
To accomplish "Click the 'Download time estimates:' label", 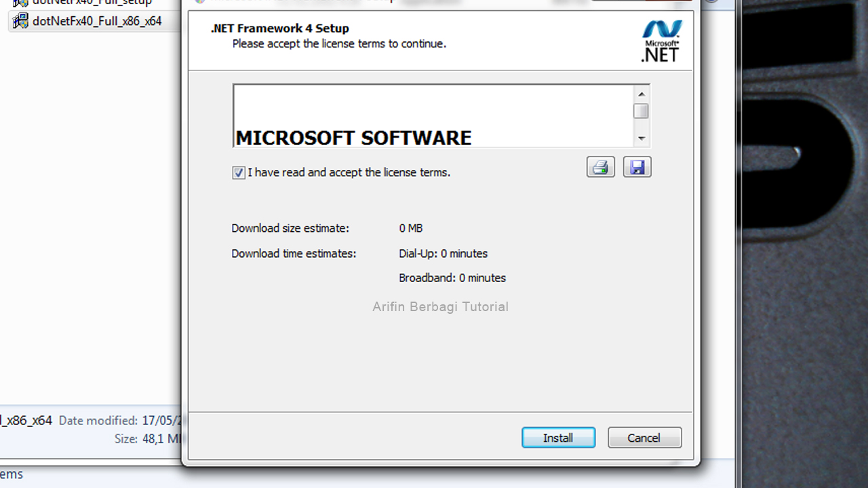I will click(294, 253).
